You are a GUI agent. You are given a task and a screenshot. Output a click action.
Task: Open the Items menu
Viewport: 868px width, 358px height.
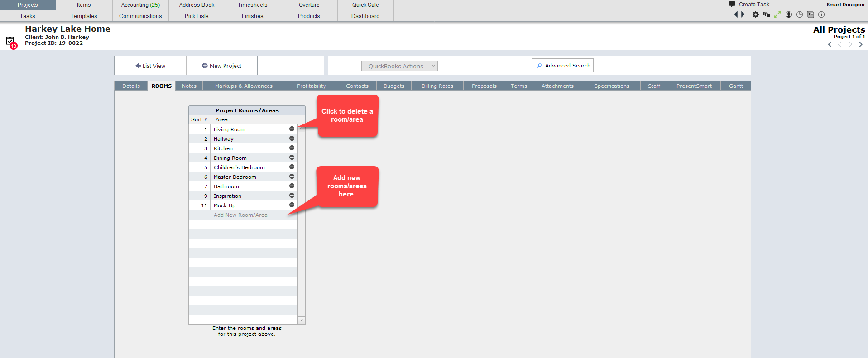84,5
